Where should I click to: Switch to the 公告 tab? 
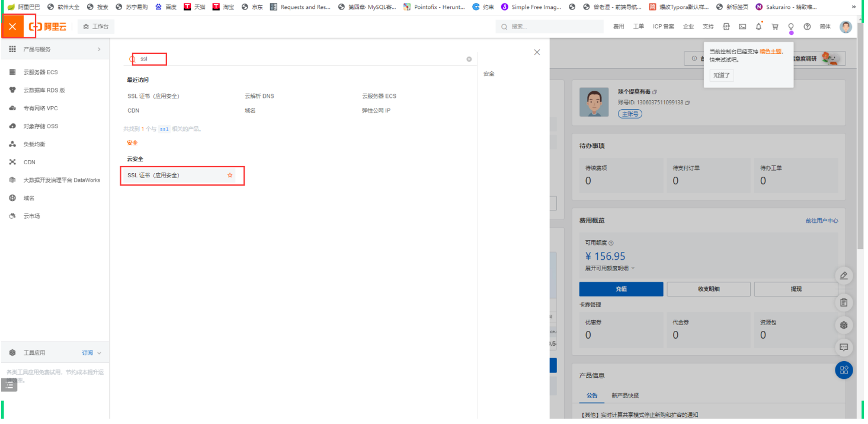(x=592, y=396)
